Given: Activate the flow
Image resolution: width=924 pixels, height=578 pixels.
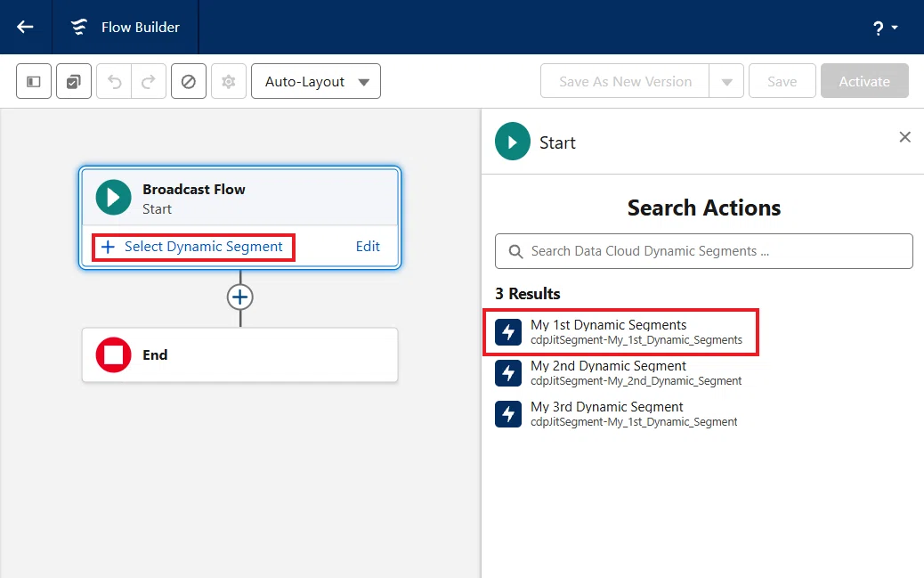Looking at the screenshot, I should click(864, 81).
